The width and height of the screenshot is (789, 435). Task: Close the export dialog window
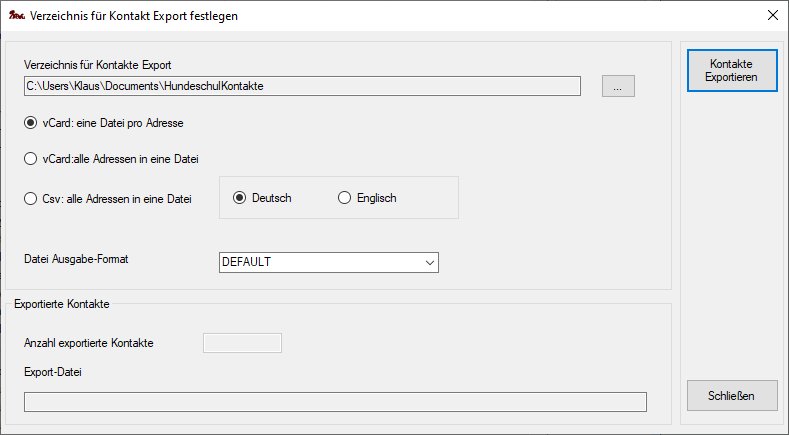tap(771, 16)
